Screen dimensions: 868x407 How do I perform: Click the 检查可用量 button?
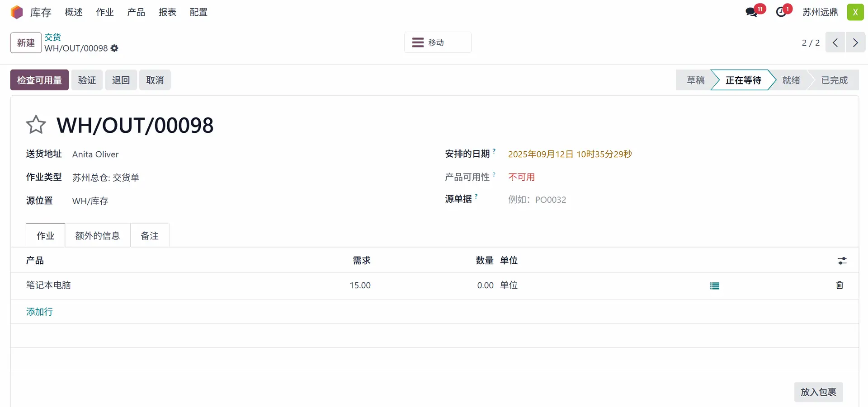39,80
